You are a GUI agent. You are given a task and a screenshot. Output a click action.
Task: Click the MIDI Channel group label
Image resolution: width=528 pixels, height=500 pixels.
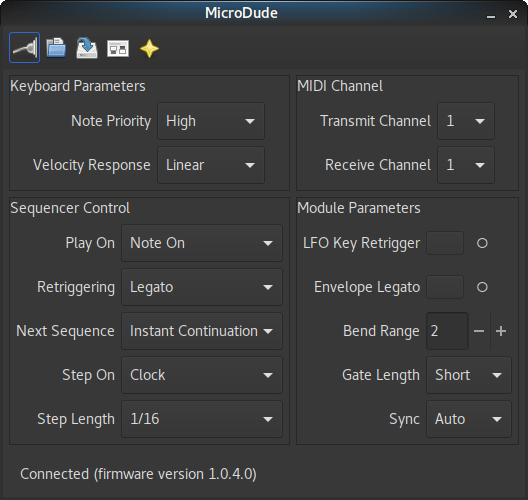click(x=340, y=86)
